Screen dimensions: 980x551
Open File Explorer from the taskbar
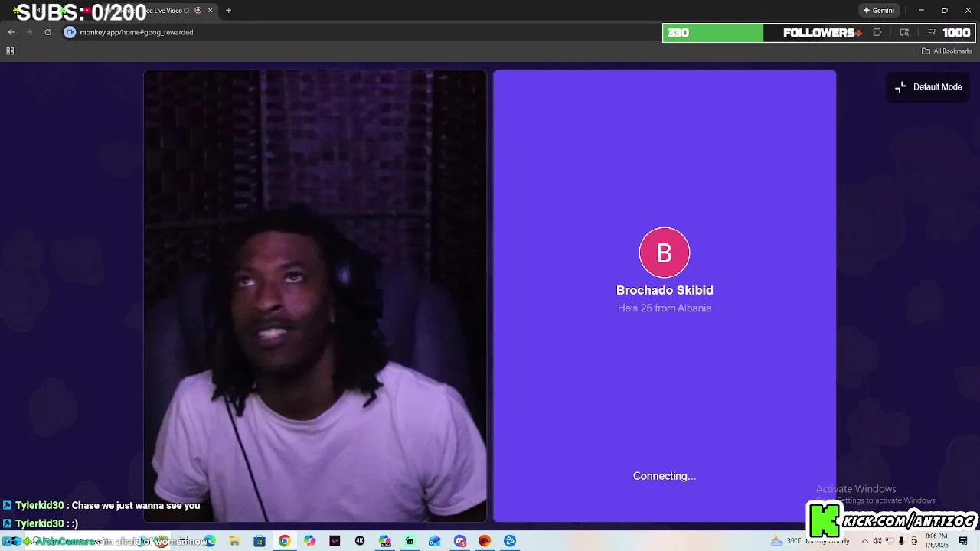point(234,541)
